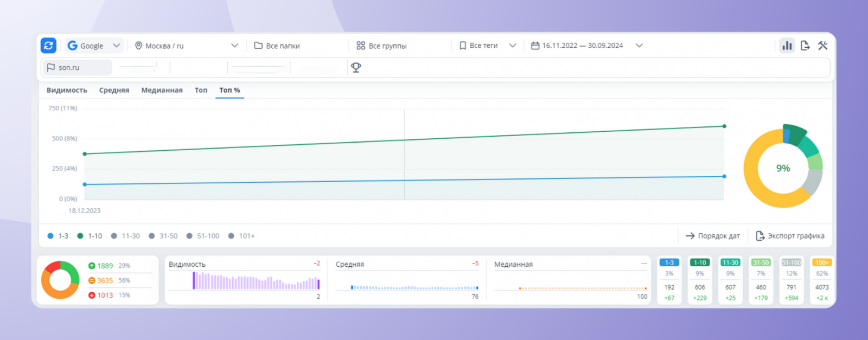
Task: Select the green 1-10 position badge
Action: point(700,262)
